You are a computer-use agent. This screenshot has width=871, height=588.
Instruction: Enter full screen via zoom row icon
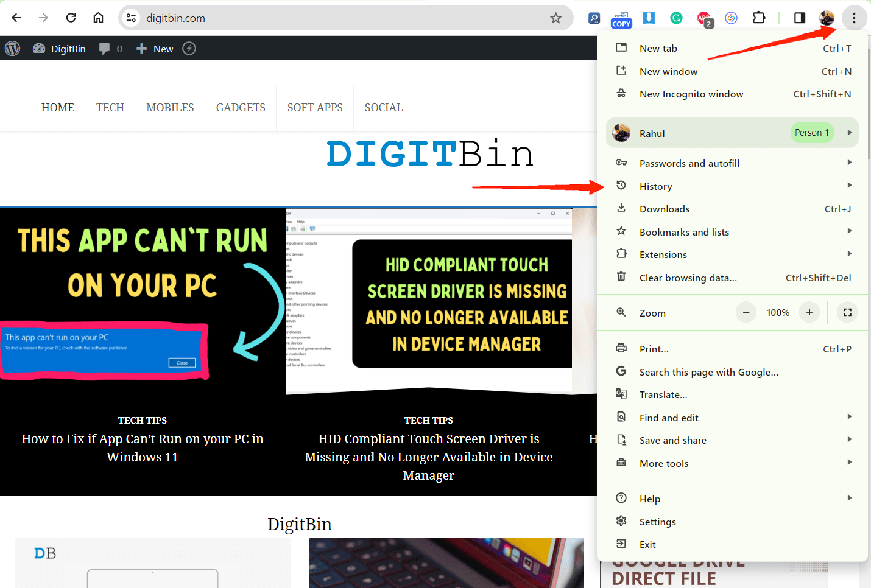pos(847,312)
